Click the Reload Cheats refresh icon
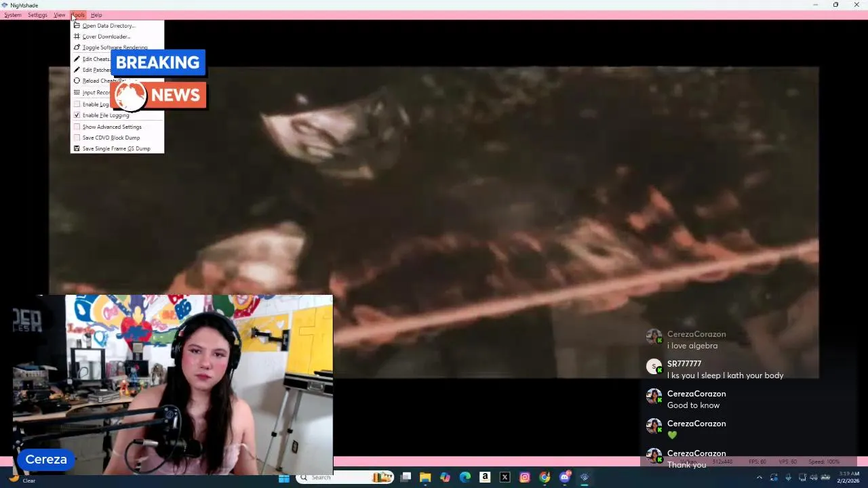 [x=77, y=81]
